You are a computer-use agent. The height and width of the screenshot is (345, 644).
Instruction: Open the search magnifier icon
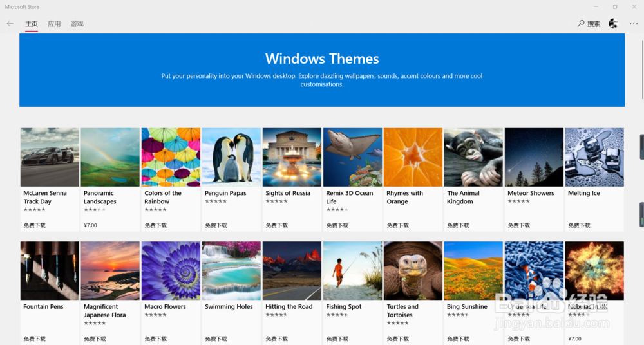click(581, 23)
